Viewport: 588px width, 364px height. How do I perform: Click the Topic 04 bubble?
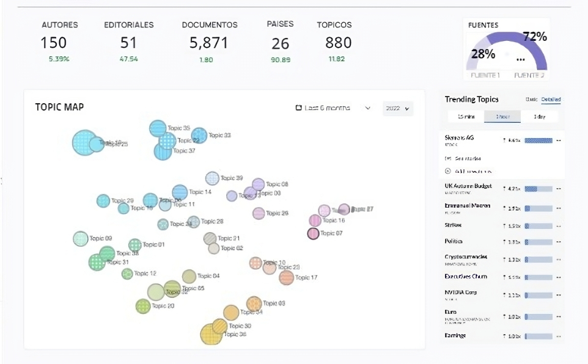pos(189,276)
